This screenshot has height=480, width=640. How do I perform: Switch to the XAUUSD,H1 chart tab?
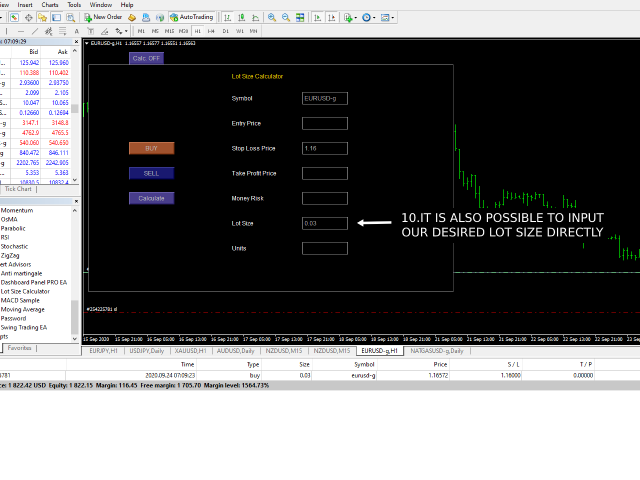191,351
